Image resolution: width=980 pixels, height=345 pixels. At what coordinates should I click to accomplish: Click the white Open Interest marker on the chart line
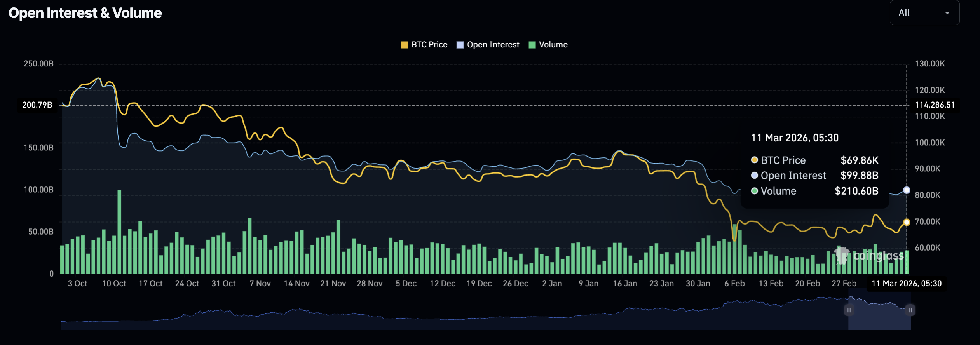[907, 190]
